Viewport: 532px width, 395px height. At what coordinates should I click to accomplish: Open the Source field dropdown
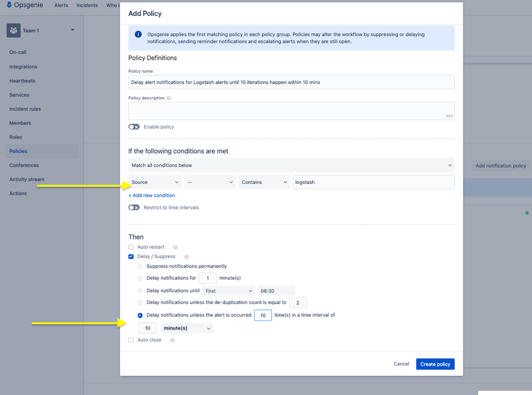155,182
